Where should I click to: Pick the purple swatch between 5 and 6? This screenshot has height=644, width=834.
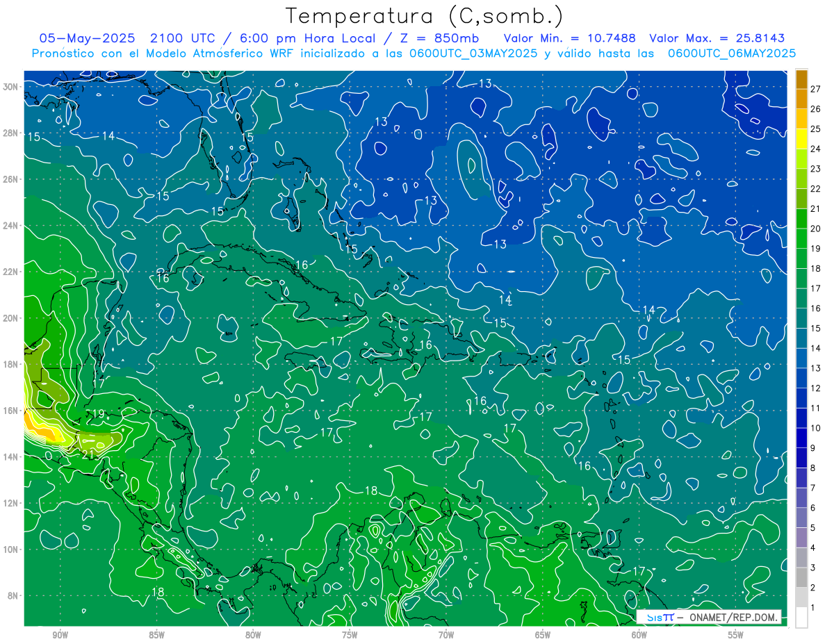point(801,518)
